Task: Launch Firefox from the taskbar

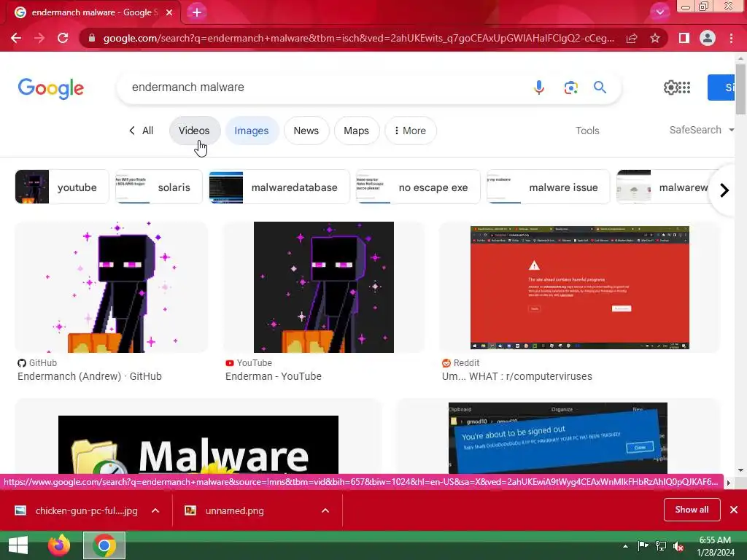Action: coord(58,545)
